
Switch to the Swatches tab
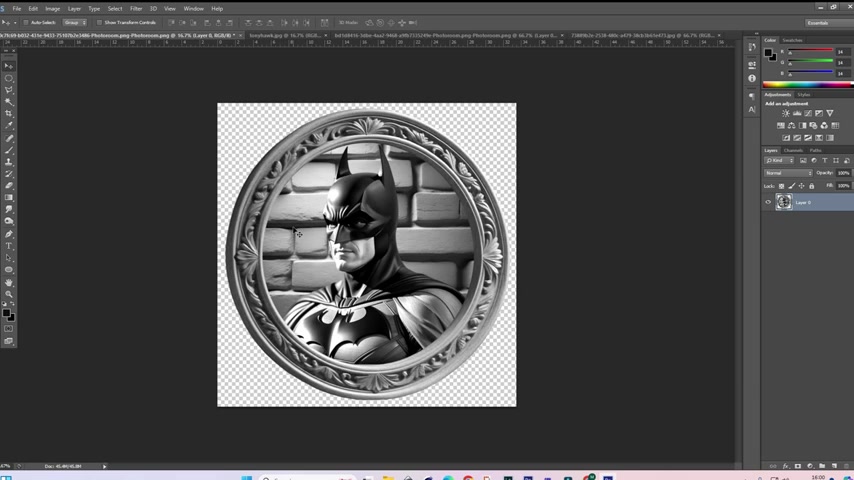(792, 40)
